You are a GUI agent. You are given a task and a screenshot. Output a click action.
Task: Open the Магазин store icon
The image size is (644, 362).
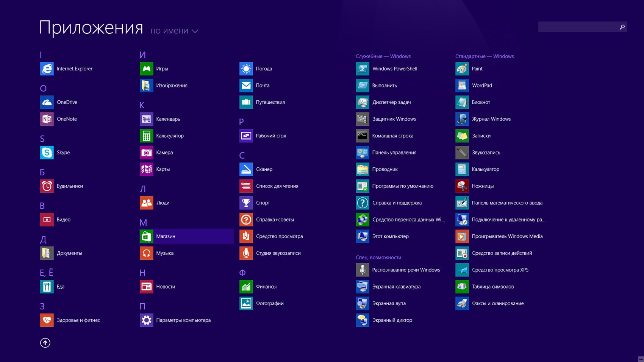[x=147, y=236]
